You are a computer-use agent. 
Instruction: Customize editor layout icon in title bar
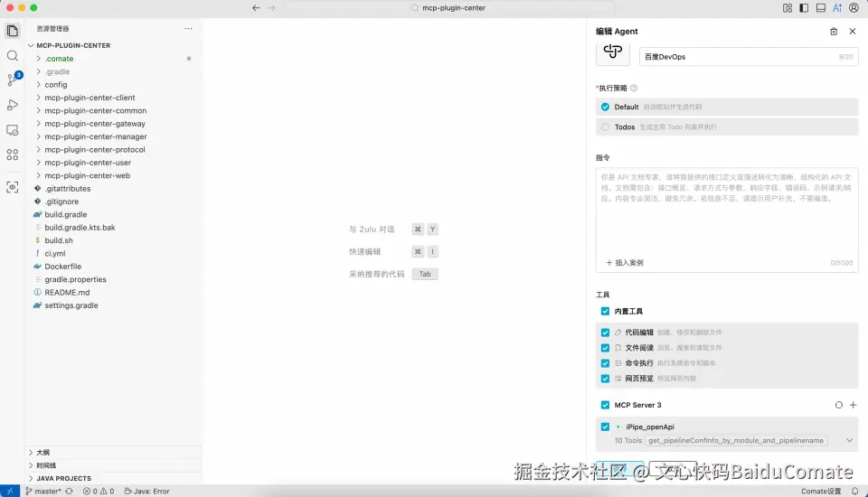[x=788, y=8]
